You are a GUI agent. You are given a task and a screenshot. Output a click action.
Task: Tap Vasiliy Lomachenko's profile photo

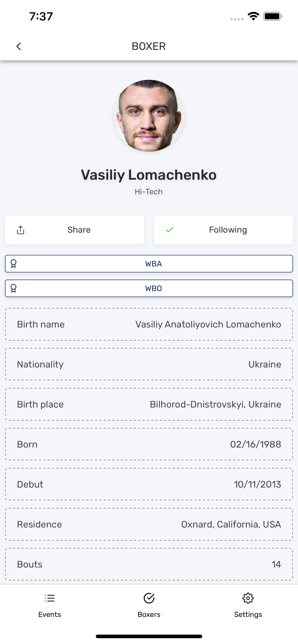pos(149,116)
